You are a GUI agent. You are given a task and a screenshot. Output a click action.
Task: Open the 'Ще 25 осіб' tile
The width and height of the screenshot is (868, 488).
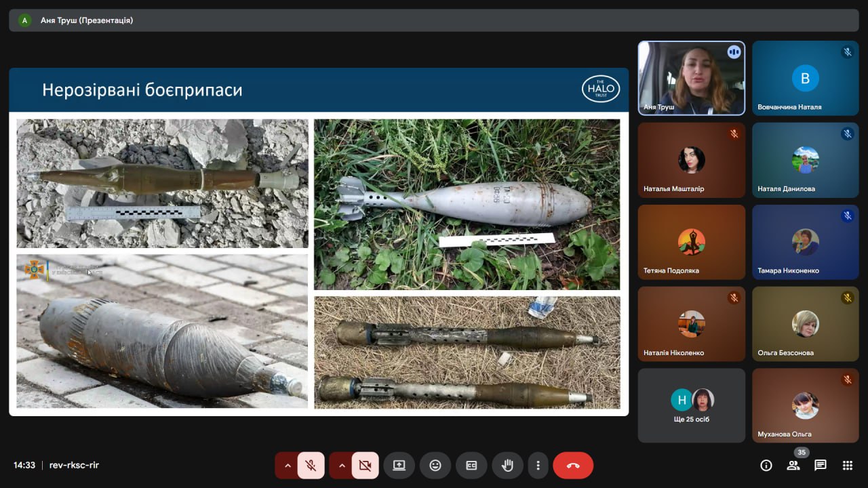[691, 405]
